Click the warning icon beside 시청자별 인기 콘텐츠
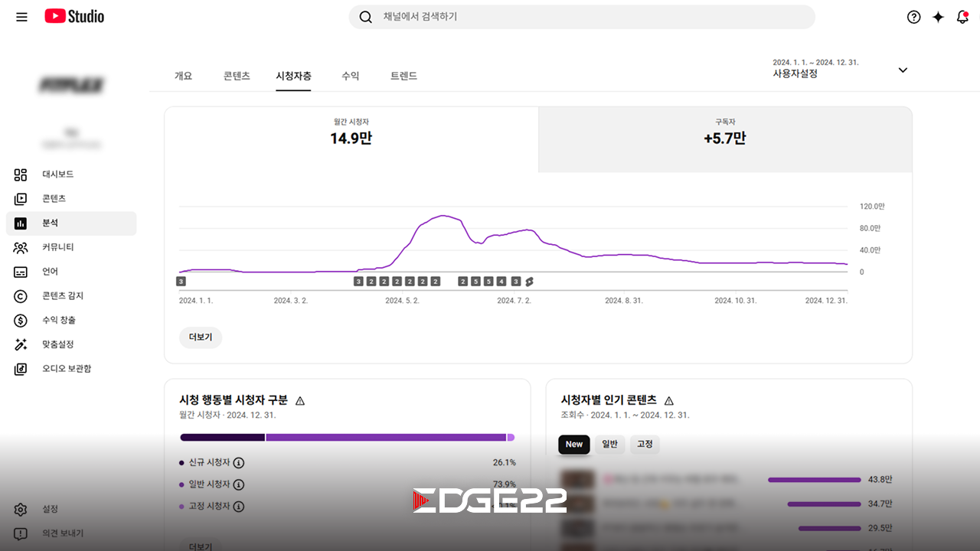980x551 pixels. (x=669, y=400)
